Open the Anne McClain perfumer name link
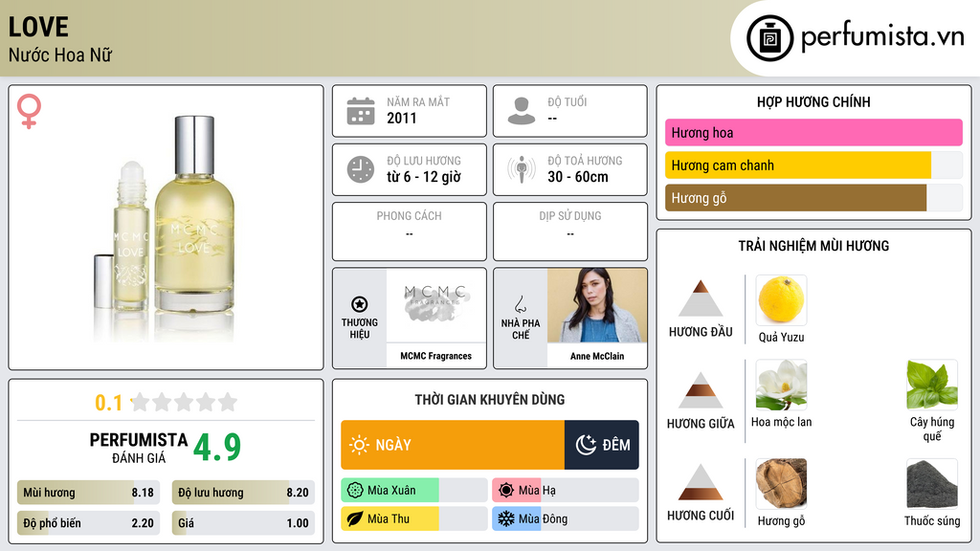Image resolution: width=980 pixels, height=551 pixels. (597, 356)
